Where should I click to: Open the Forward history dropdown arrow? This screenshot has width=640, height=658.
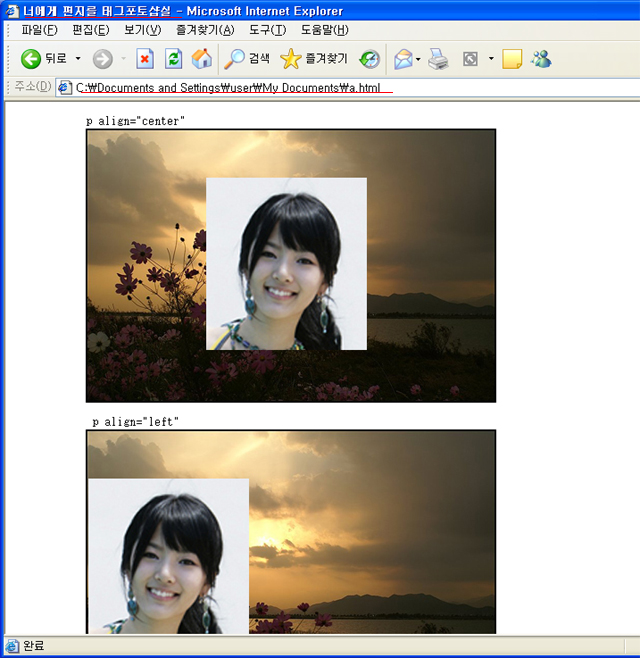point(123,58)
